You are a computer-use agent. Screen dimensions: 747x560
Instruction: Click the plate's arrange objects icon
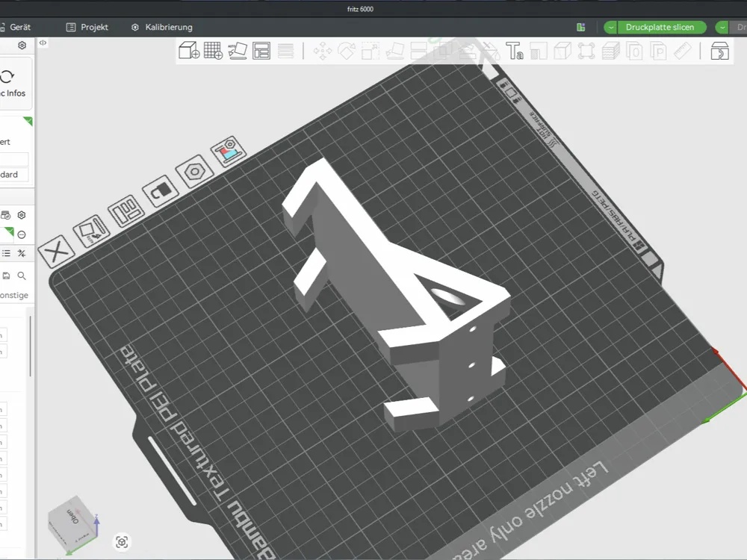coord(125,211)
